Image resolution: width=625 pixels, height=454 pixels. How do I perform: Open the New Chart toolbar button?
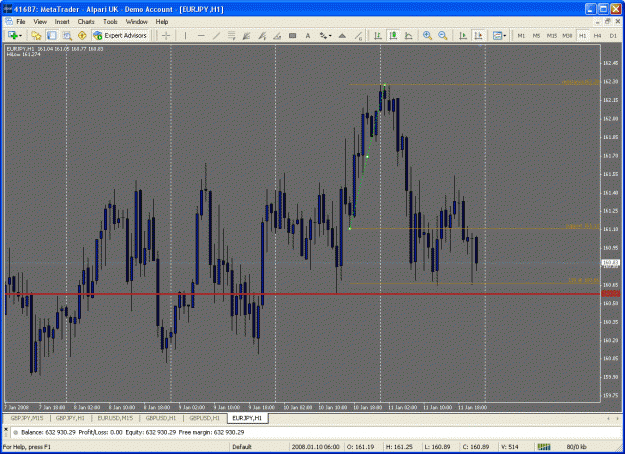pyautogui.click(x=12, y=35)
